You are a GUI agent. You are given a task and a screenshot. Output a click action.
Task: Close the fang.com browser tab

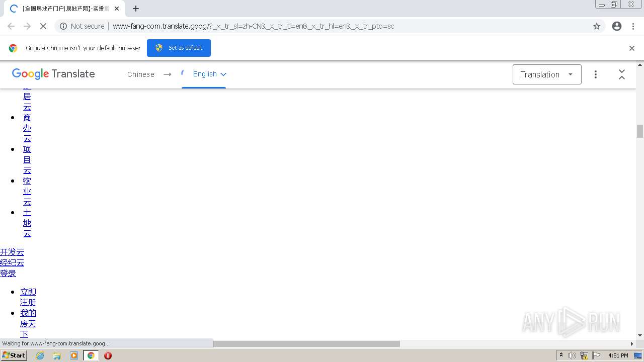tap(117, 9)
